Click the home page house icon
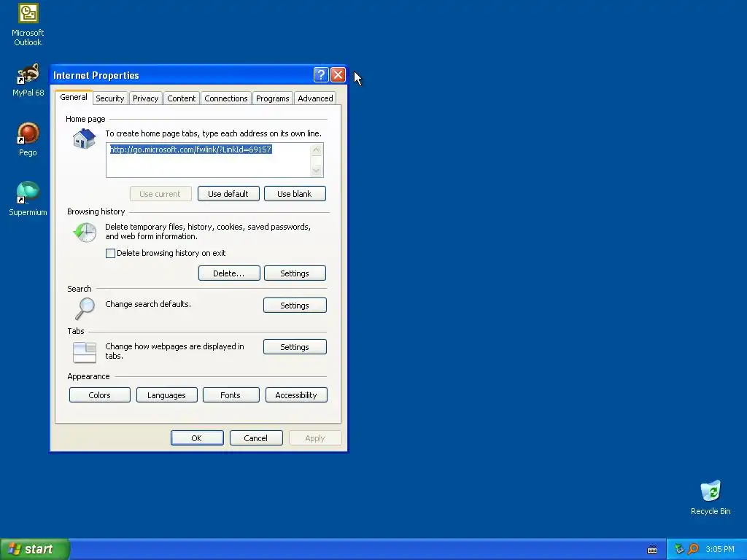 point(85,139)
